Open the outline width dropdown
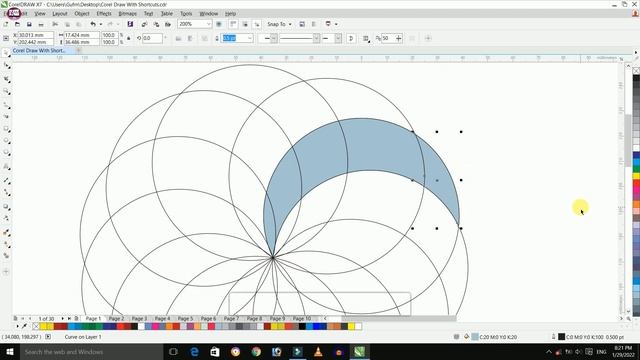The height and width of the screenshot is (360, 640). 250,38
